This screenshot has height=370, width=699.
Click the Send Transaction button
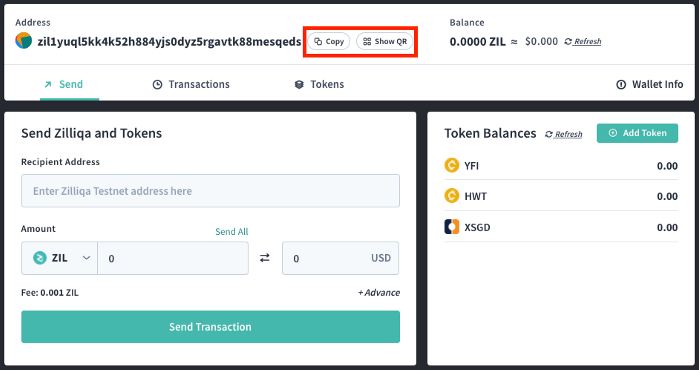[210, 327]
